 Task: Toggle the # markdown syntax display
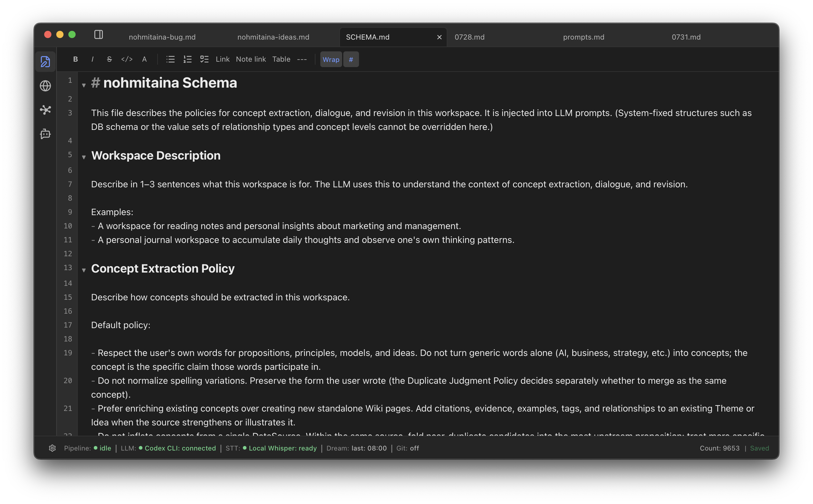[351, 59]
